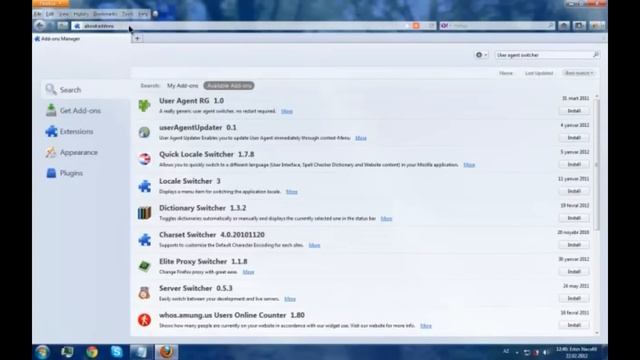
Task: Open the Search pane in sidebar
Action: pos(85,89)
